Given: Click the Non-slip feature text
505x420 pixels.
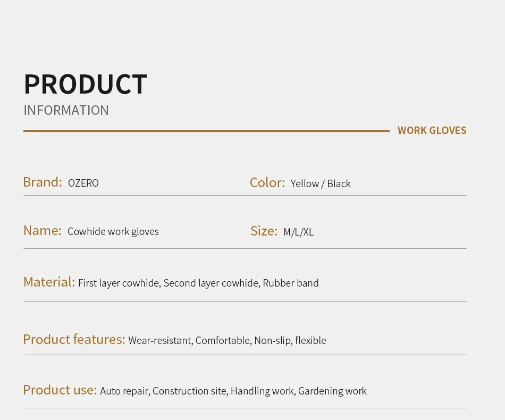Looking at the screenshot, I should 272,340.
